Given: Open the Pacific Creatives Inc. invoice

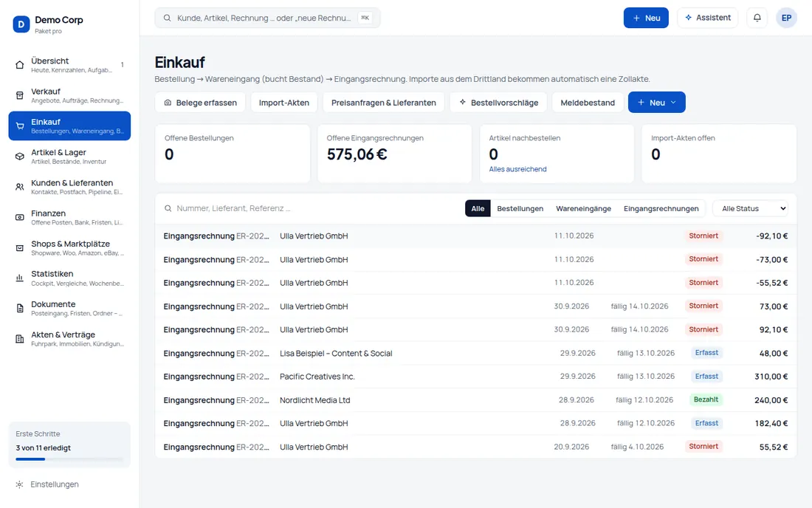Looking at the screenshot, I should pyautogui.click(x=475, y=377).
